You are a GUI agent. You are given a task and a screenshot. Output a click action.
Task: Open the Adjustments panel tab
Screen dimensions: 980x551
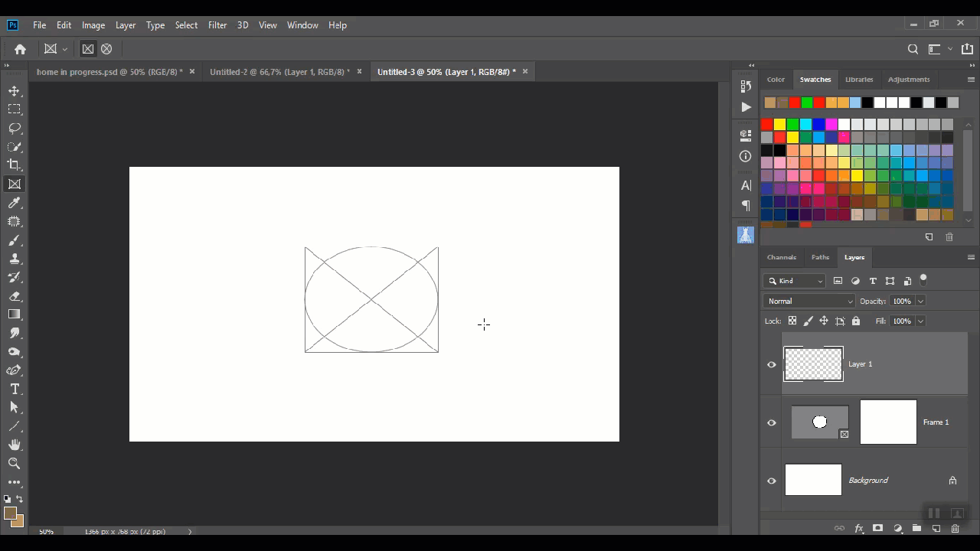pyautogui.click(x=909, y=80)
